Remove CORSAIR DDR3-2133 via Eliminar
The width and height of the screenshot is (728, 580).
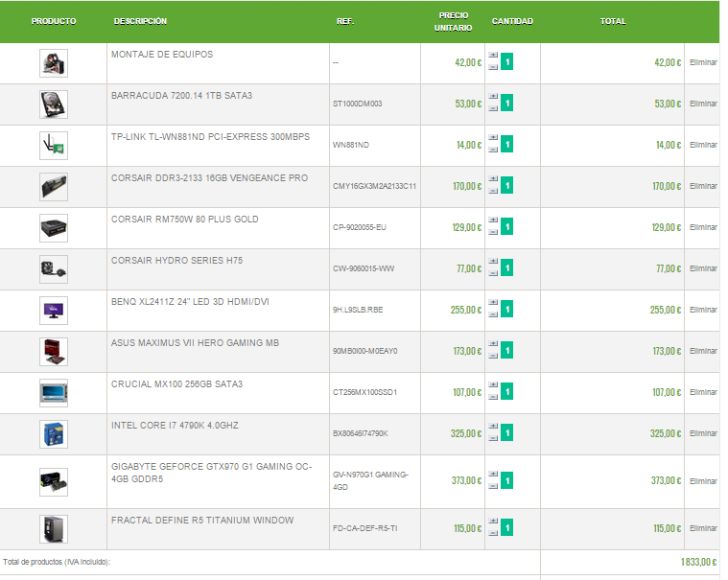[x=703, y=186]
